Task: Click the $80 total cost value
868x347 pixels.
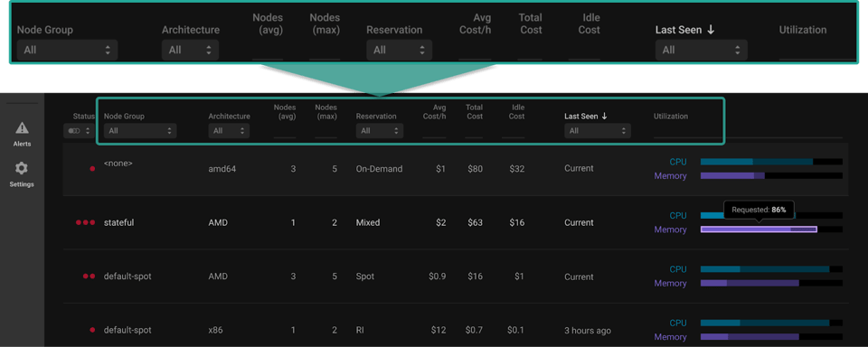Action: pos(475,169)
